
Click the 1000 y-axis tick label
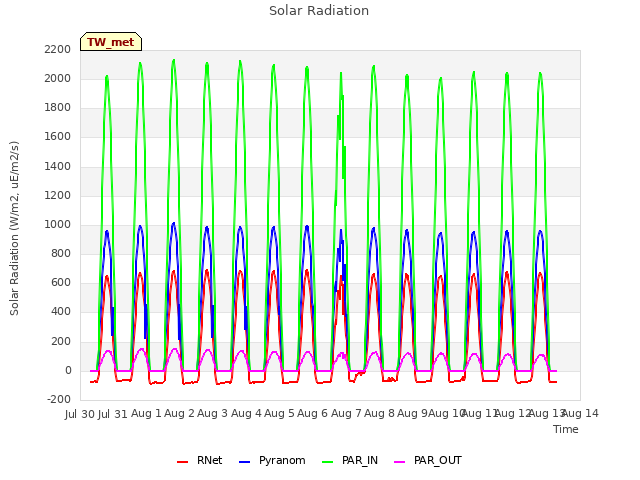(58, 224)
